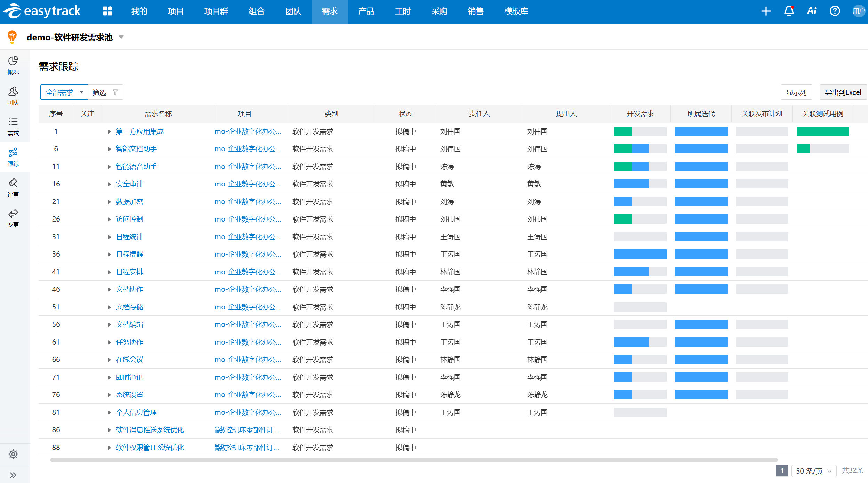
Task: Open the 50 条/页 page size dropdown
Action: click(814, 471)
